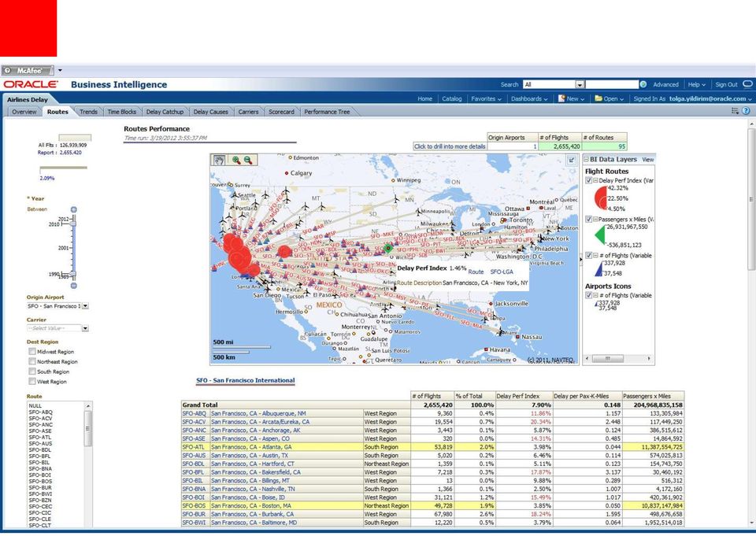Click the McAfee toolbar button
756x536 pixels.
tap(27, 70)
